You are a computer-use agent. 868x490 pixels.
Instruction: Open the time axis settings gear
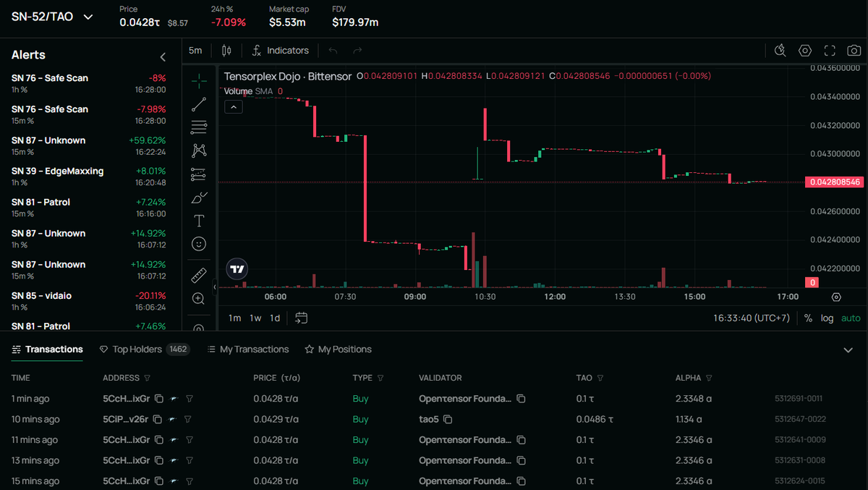click(837, 297)
